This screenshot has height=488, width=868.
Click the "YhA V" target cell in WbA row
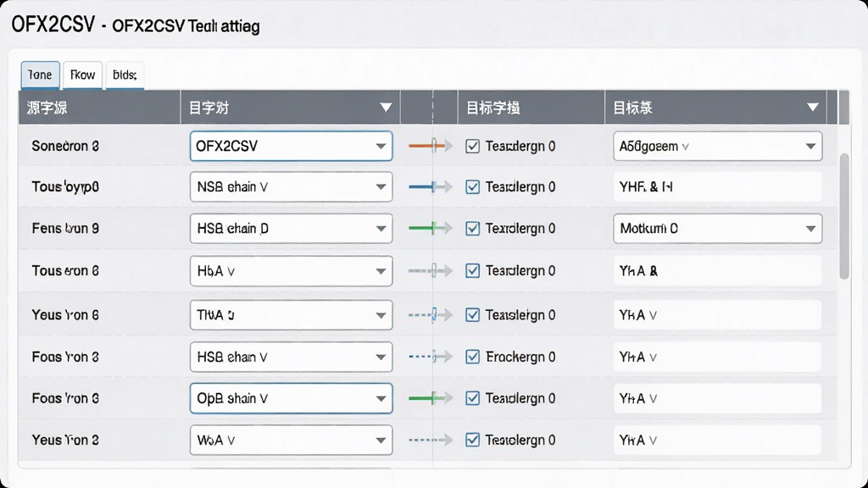pos(717,440)
